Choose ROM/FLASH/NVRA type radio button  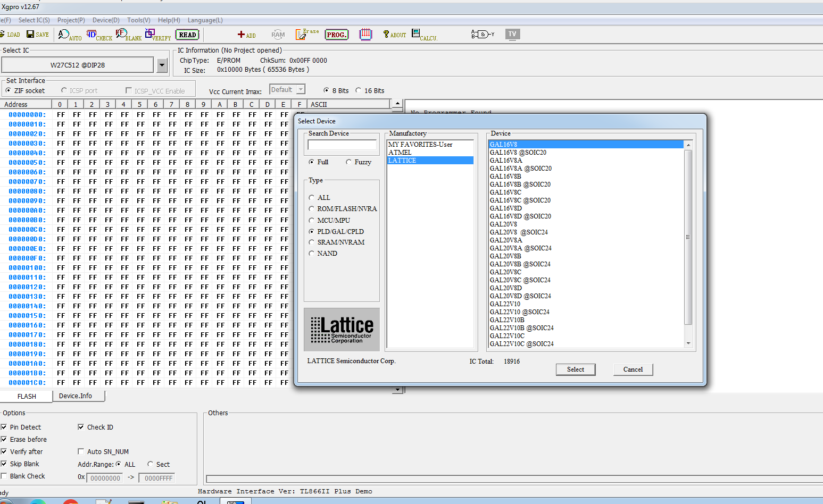click(x=312, y=209)
